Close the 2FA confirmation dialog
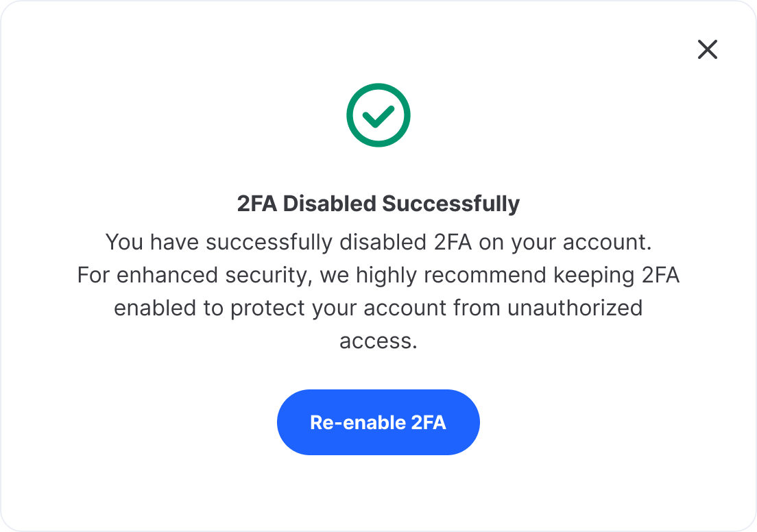 click(707, 49)
